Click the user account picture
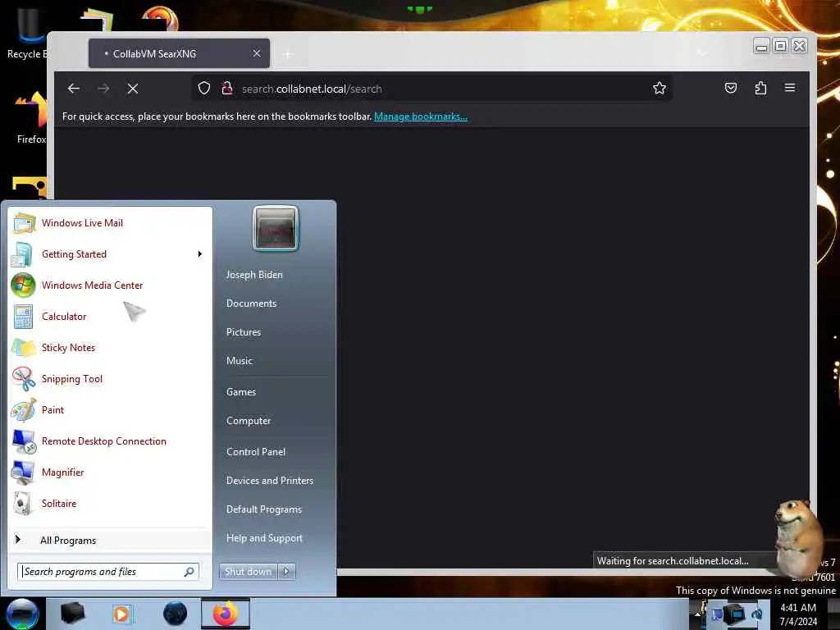840x630 pixels. 276,228
